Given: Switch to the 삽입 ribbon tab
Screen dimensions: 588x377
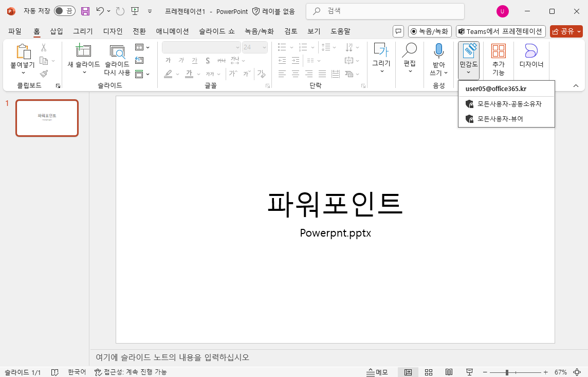Looking at the screenshot, I should [57, 31].
